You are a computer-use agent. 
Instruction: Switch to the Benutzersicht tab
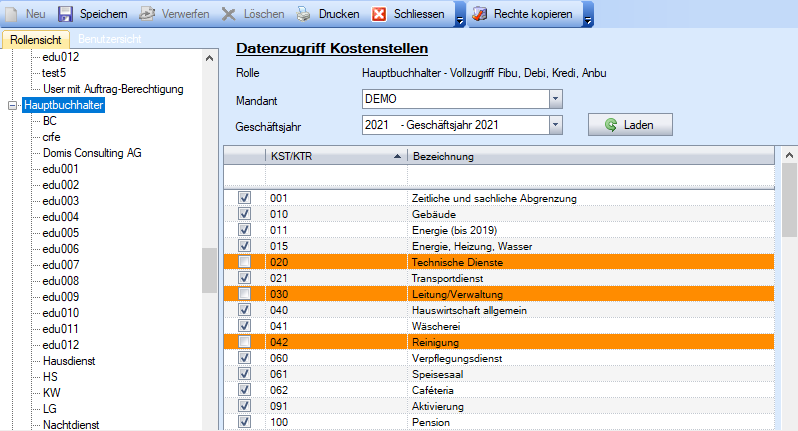[110, 39]
